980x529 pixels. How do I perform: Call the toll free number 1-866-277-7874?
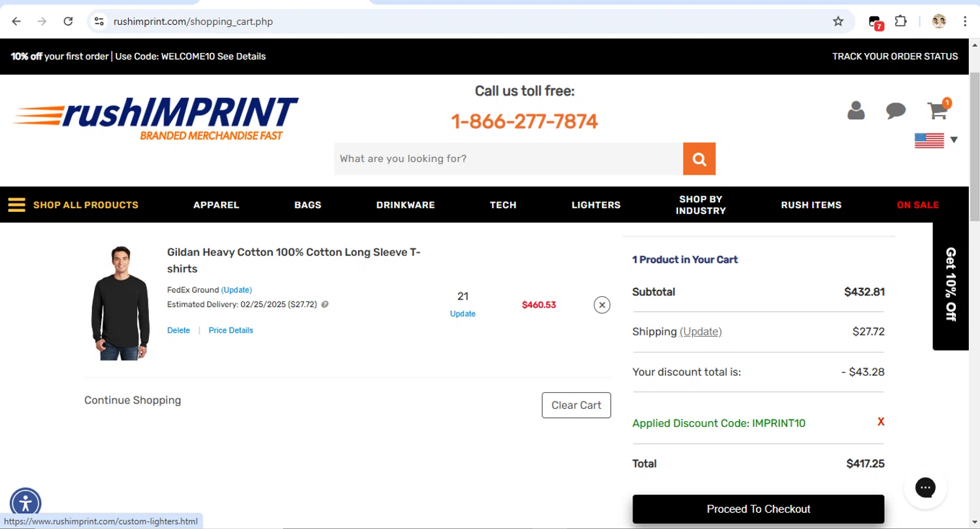tap(525, 122)
